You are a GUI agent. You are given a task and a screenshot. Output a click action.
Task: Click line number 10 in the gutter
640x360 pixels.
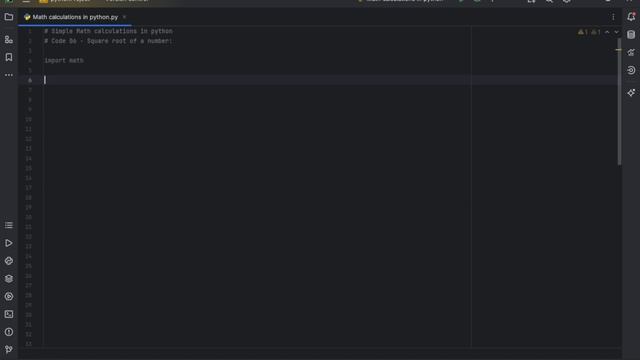(x=29, y=120)
